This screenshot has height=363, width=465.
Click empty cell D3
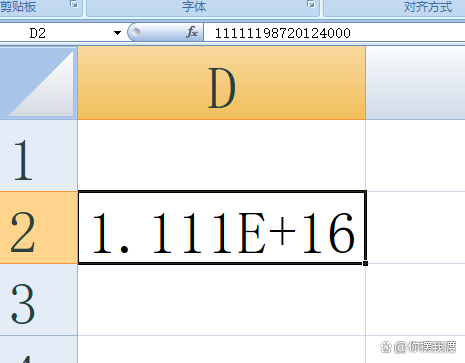(222, 300)
